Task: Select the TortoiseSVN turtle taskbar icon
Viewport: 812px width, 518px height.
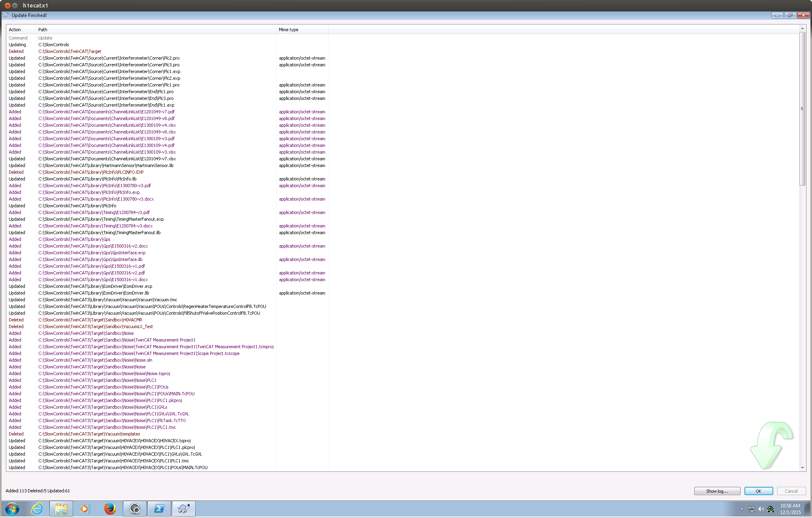Action: pos(184,509)
